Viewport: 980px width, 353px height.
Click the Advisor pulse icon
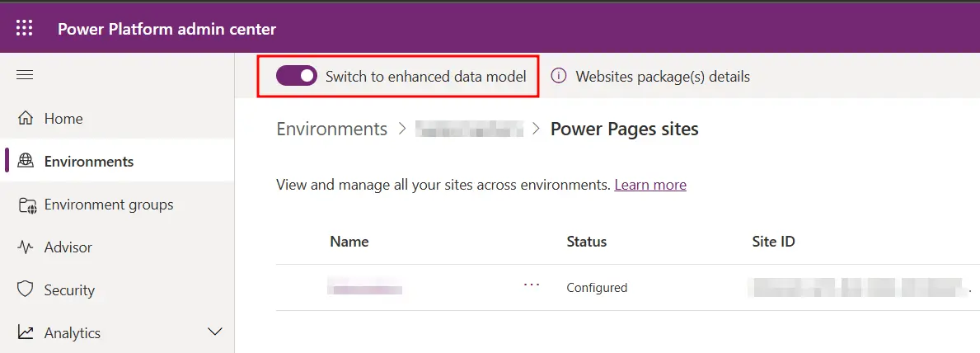click(x=25, y=247)
